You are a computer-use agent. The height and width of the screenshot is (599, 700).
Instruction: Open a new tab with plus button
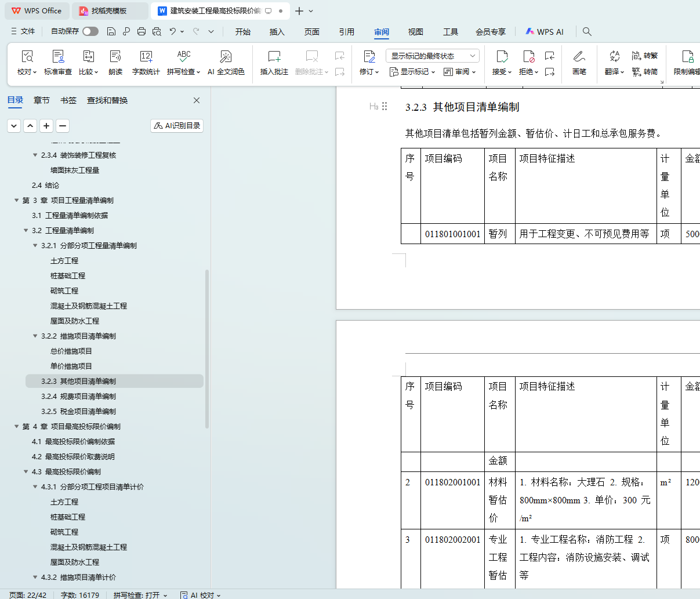pyautogui.click(x=299, y=11)
